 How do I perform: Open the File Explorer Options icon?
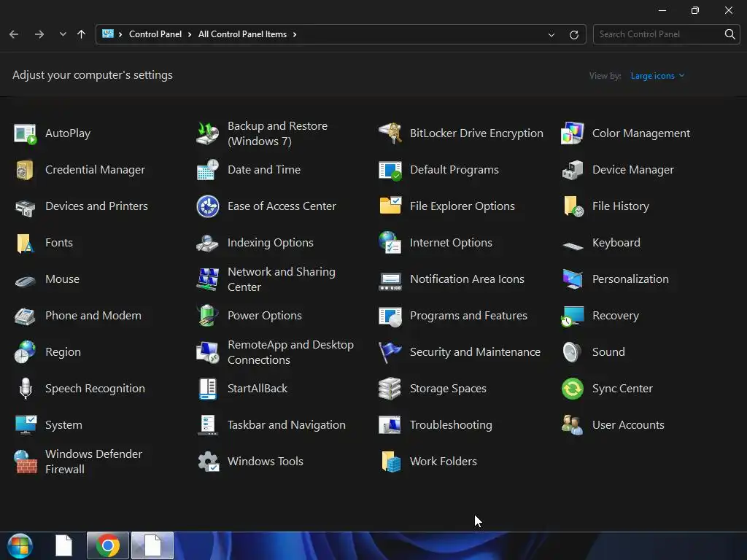pyautogui.click(x=390, y=206)
